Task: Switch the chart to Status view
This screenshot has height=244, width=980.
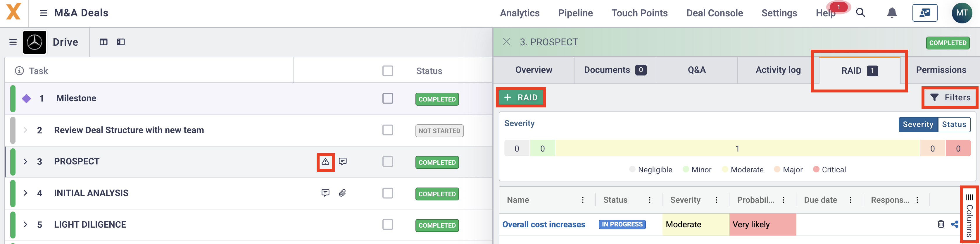Action: (x=954, y=124)
